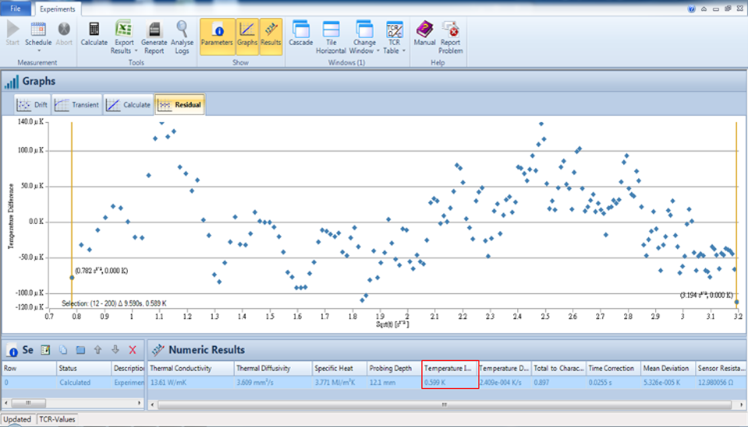Click the edit table icon in Se panel

[x=45, y=350]
